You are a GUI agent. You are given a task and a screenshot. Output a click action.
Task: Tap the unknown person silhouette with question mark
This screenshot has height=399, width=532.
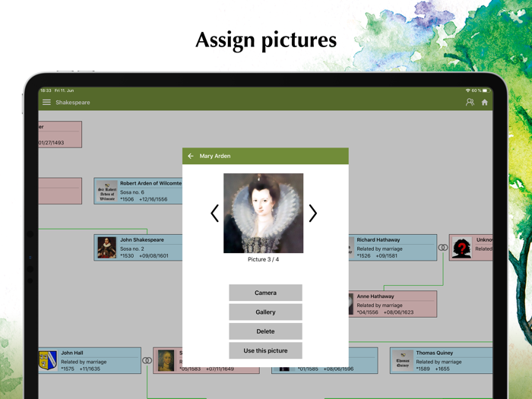pos(462,248)
